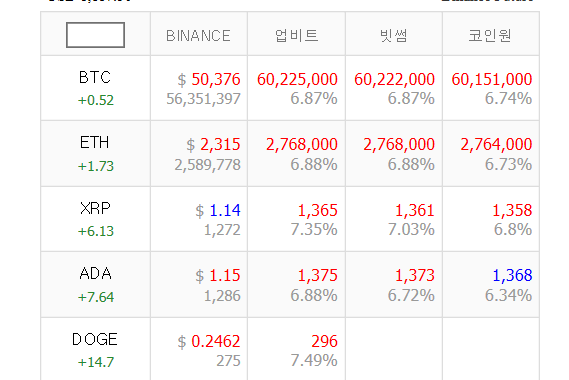Image resolution: width=569 pixels, height=380 pixels.
Task: Click 코인원 ADA premium 6.34%
Action: [508, 296]
